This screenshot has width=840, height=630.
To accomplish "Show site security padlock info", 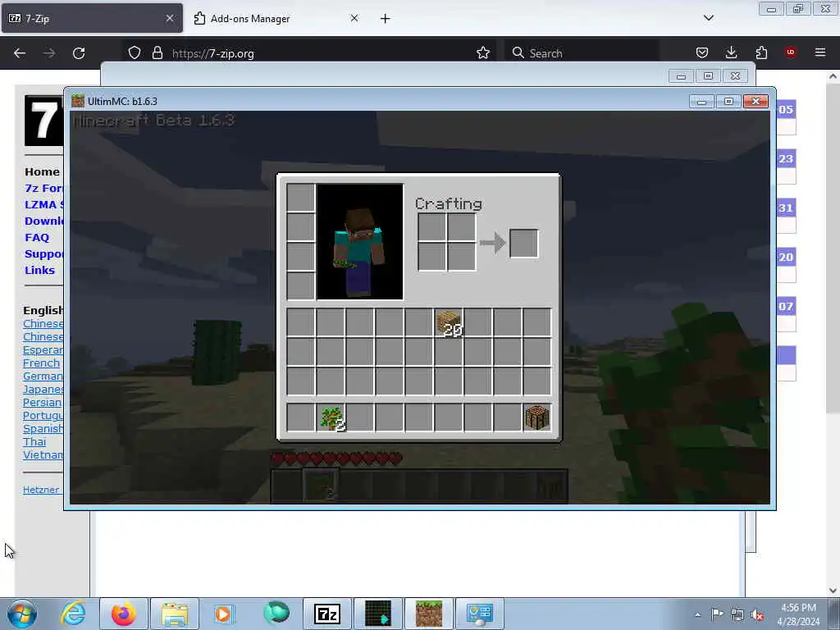I will 157,53.
